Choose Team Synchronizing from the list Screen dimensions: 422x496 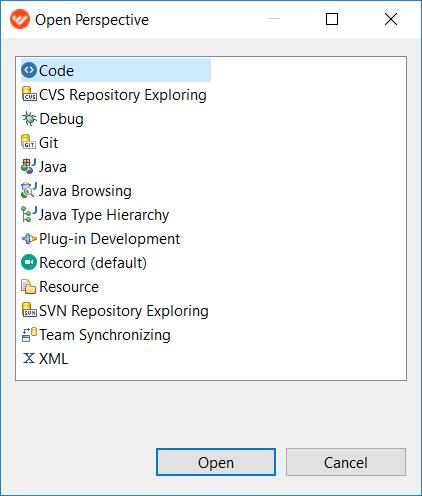coord(96,335)
